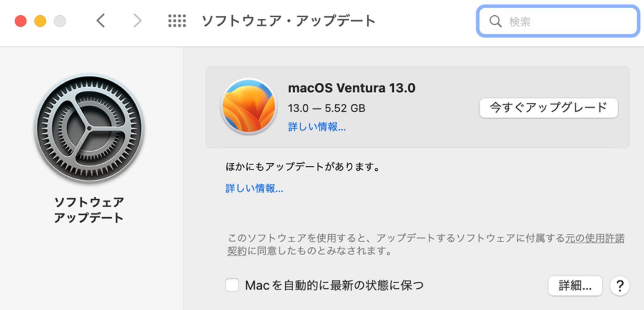
Task: Click the yellow minimize button
Action: point(40,20)
